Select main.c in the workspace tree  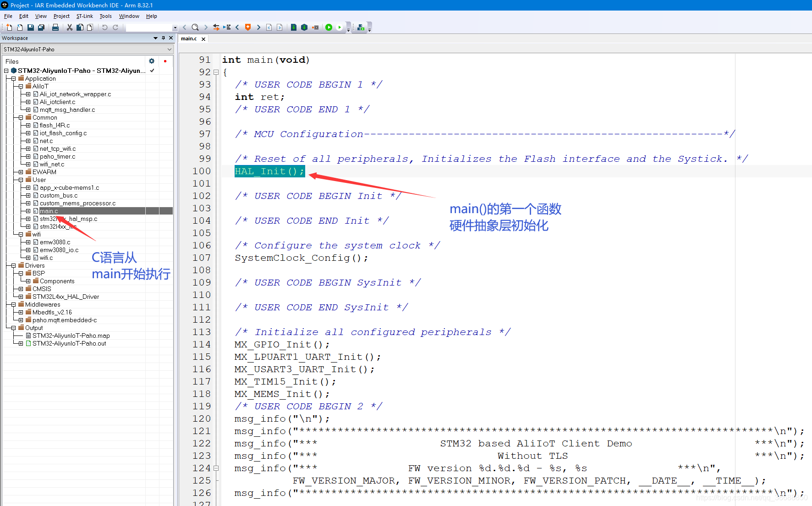pos(49,211)
